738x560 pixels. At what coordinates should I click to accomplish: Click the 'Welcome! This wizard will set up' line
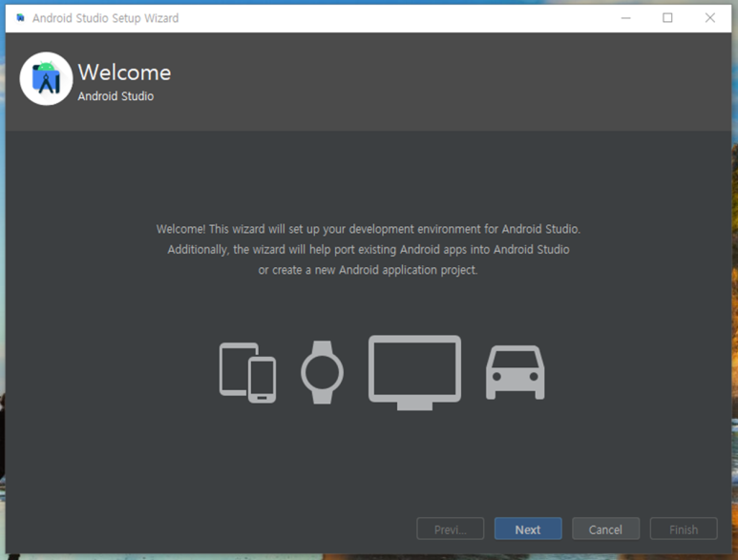(x=369, y=229)
